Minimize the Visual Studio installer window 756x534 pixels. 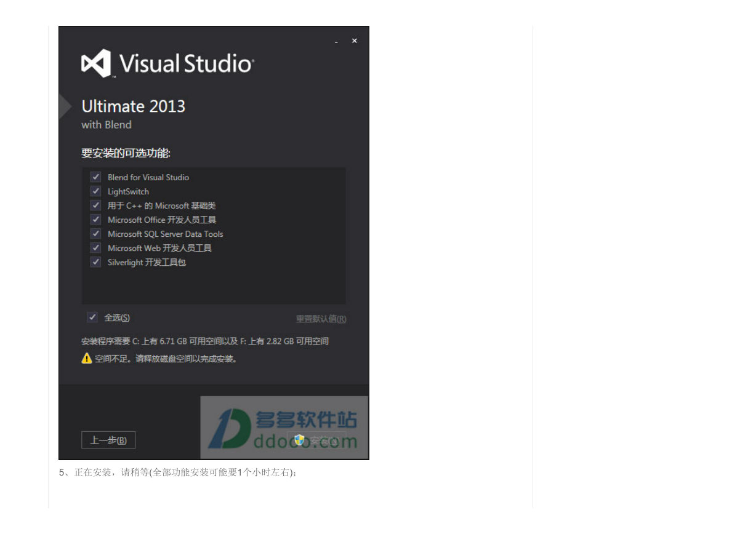pyautogui.click(x=336, y=41)
